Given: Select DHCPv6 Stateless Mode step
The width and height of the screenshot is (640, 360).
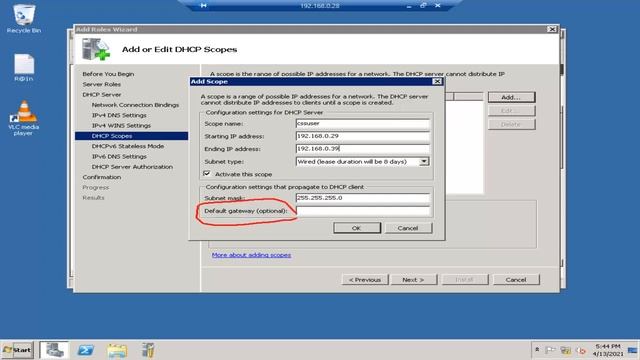Looking at the screenshot, I should (x=128, y=146).
